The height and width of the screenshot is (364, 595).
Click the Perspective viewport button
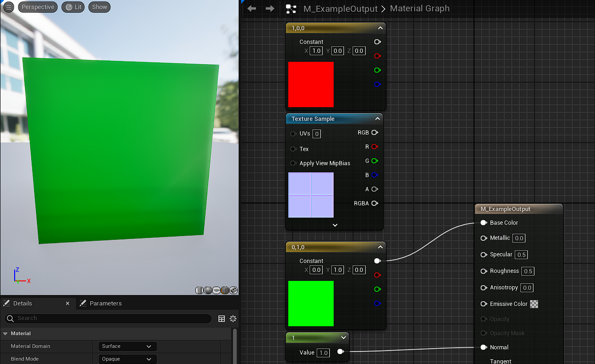pos(38,7)
